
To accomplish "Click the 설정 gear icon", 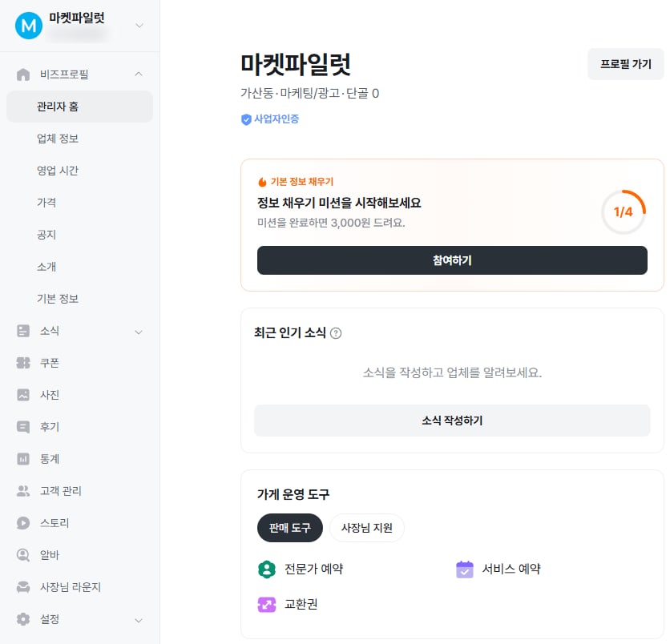I will 23,619.
